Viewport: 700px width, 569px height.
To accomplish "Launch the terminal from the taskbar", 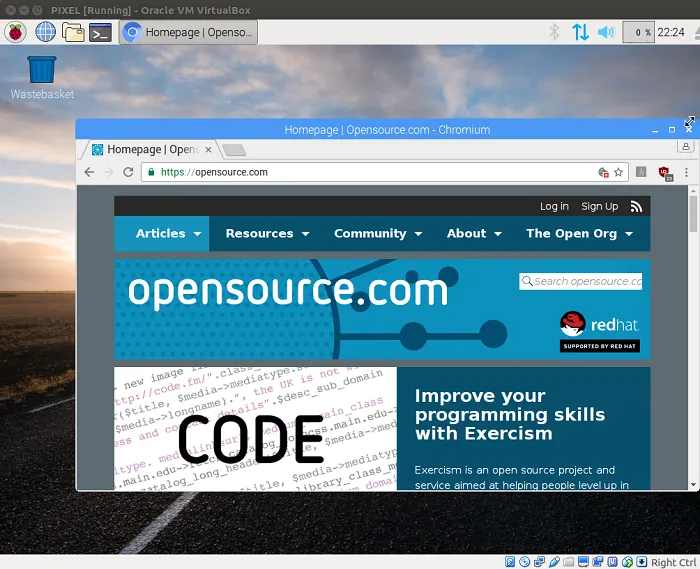I will click(100, 32).
